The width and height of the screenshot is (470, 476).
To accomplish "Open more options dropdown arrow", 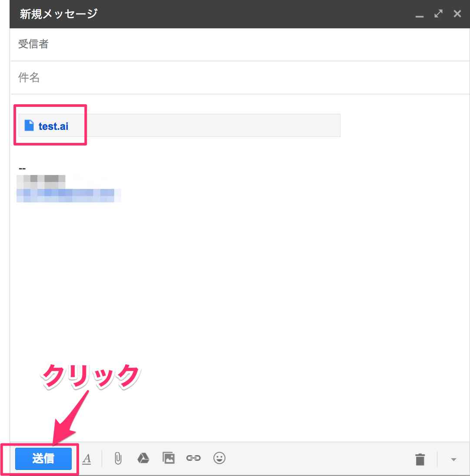I will tap(453, 459).
